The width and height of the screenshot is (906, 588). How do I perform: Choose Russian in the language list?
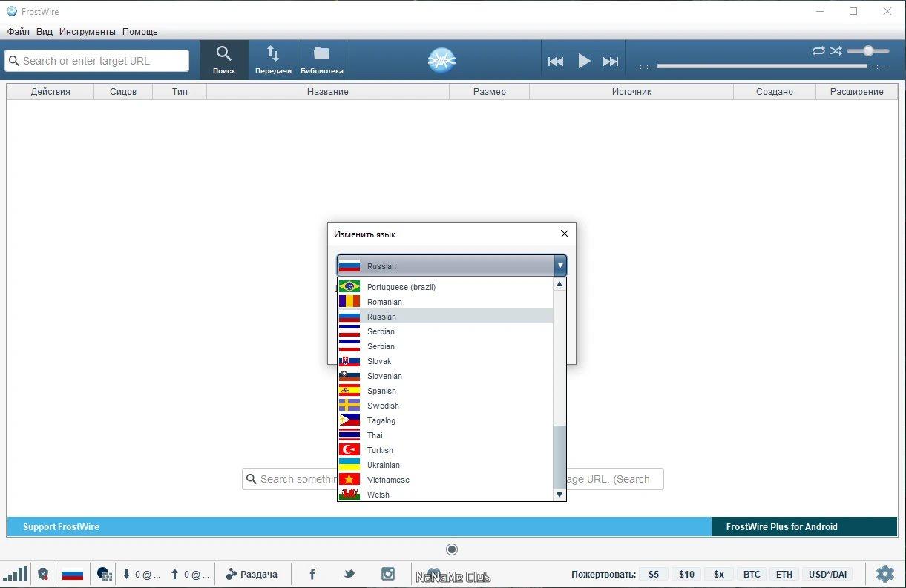(445, 317)
